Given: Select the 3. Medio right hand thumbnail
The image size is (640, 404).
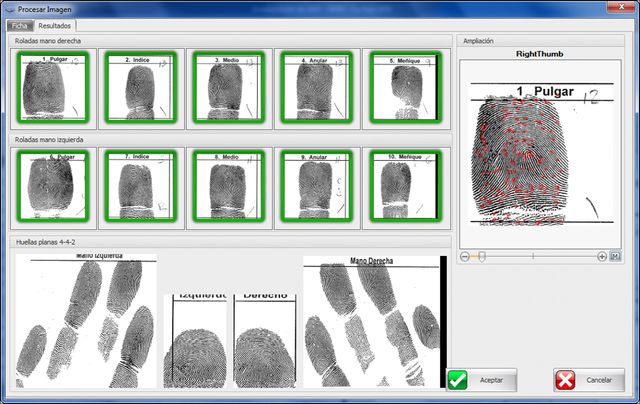Looking at the screenshot, I should 229,87.
